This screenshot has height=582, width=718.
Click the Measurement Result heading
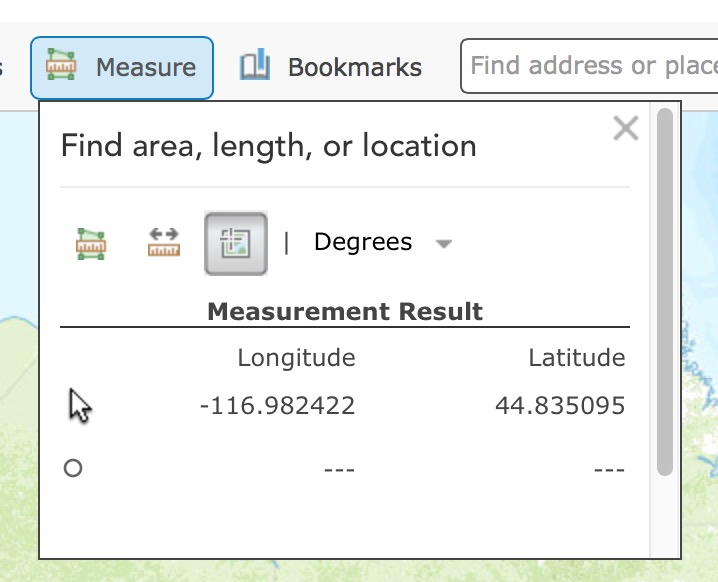(x=345, y=311)
